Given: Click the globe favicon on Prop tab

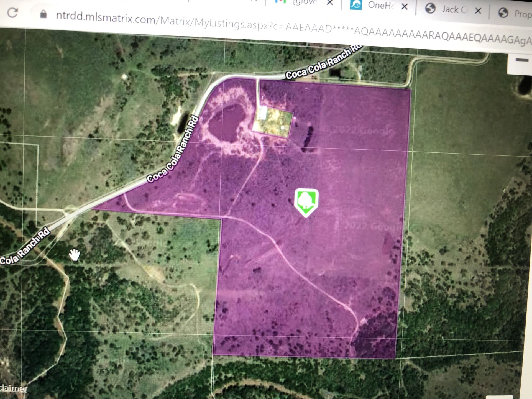Looking at the screenshot, I should [x=503, y=12].
